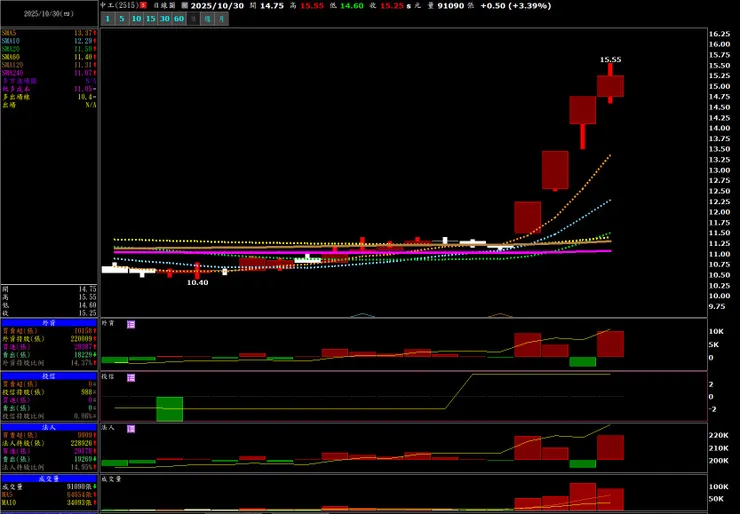Screen dimensions: 740x514
Task: Click the volume value 91090 in header
Action: (452, 6)
